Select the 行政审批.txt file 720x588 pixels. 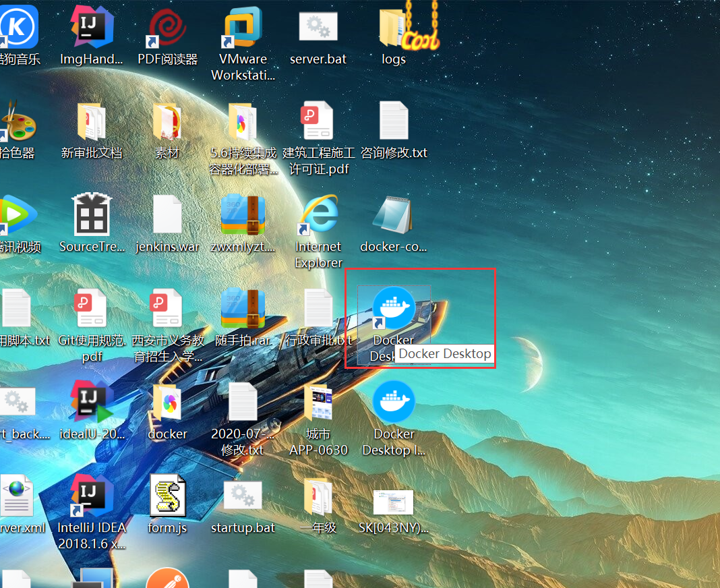click(318, 309)
